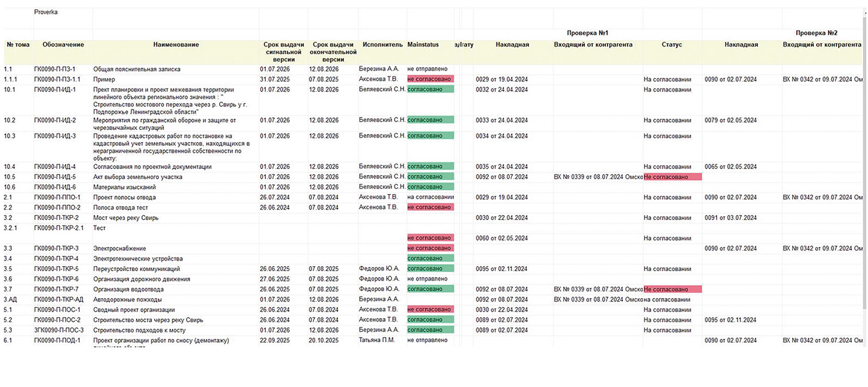Click the vertical scrollbar on right edge
868x387 pixels.
[x=864, y=163]
